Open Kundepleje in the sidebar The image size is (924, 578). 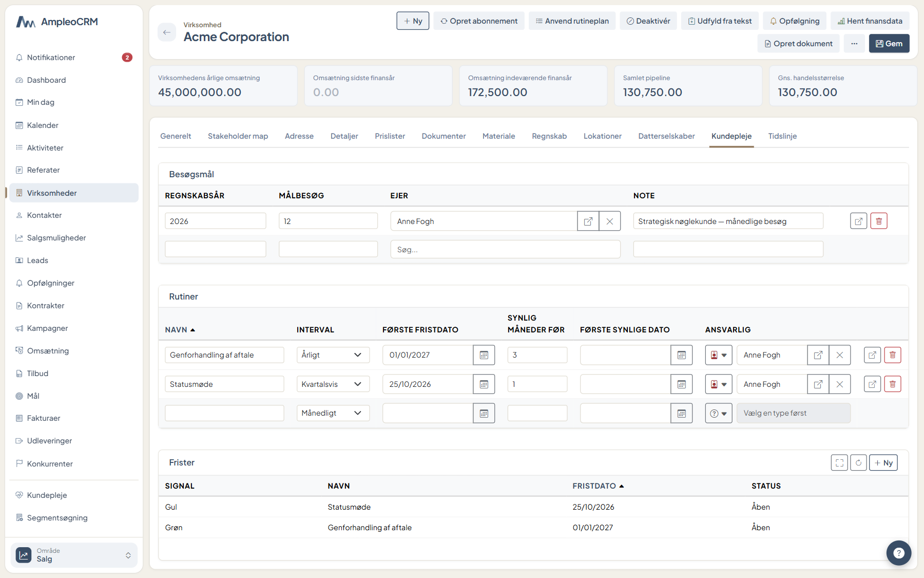[x=74, y=495]
